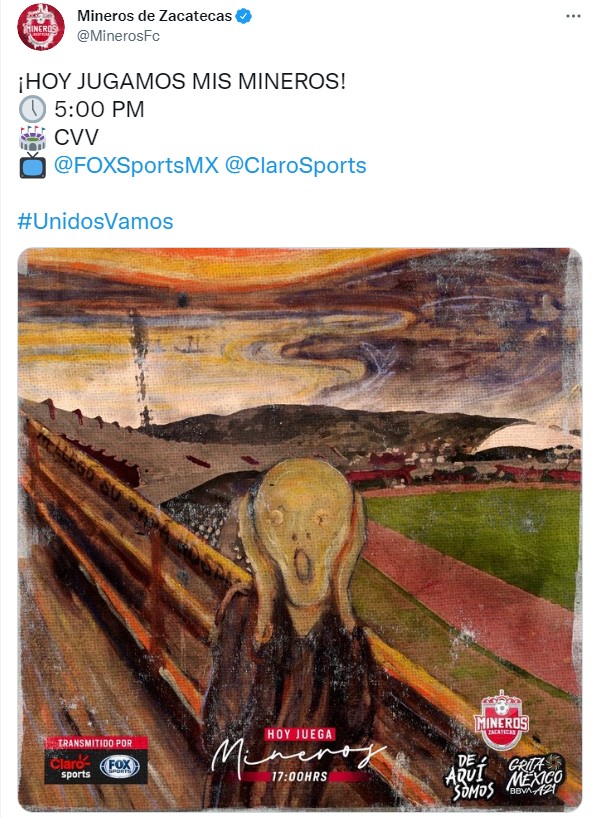This screenshot has height=818, width=597.
Task: Click the 17:00HRS label in the image
Action: point(300,776)
